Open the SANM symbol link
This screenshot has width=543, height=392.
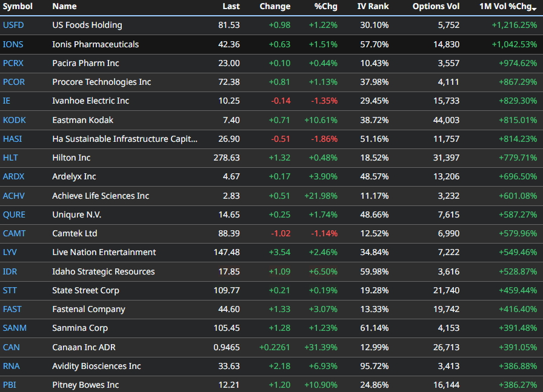[x=15, y=328]
